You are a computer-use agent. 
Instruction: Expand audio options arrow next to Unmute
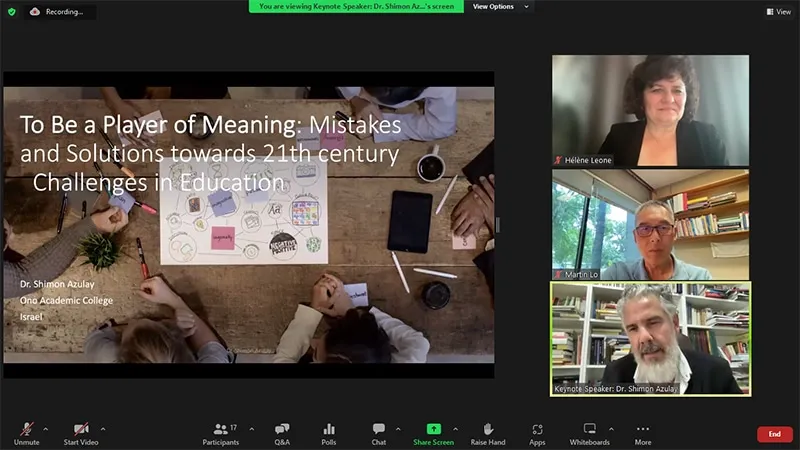45,428
